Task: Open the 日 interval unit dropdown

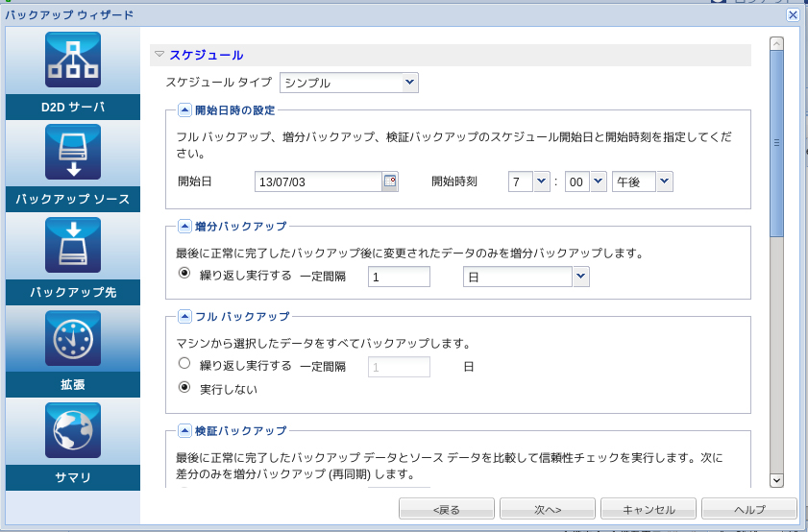Action: pyautogui.click(x=580, y=278)
